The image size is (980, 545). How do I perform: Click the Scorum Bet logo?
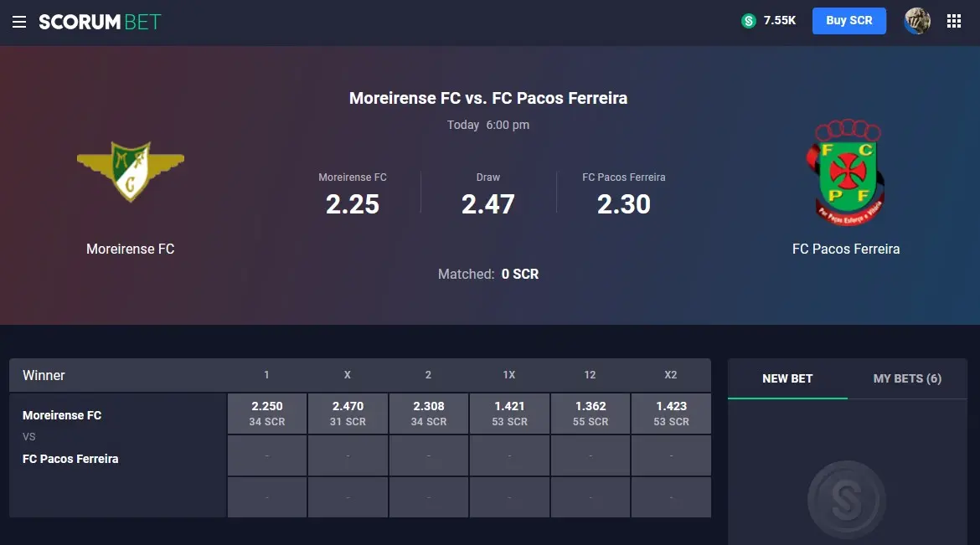click(100, 22)
